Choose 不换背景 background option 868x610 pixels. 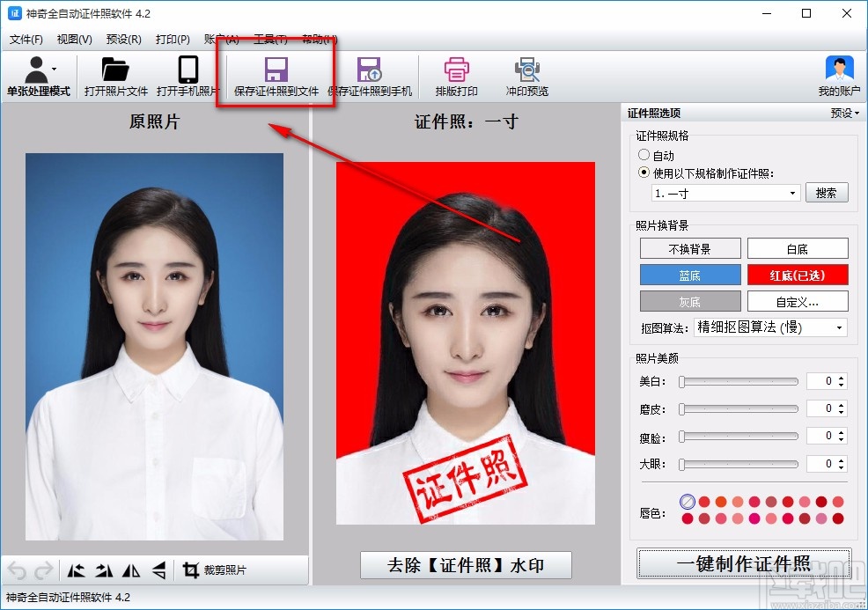click(690, 248)
